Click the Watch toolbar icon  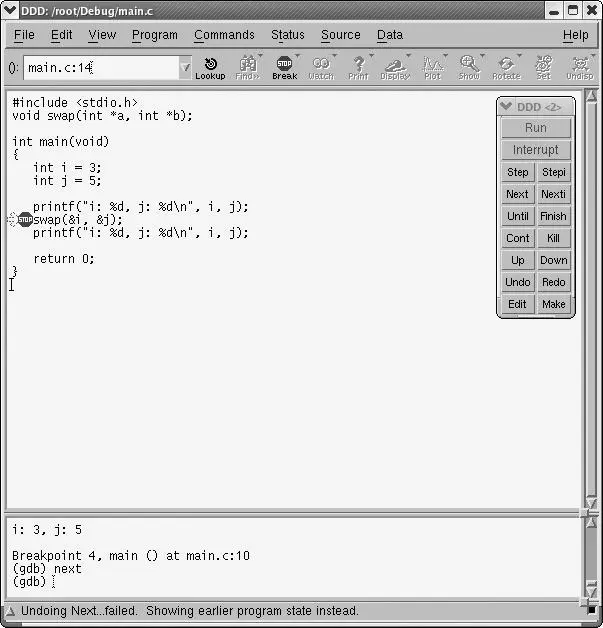(x=321, y=67)
